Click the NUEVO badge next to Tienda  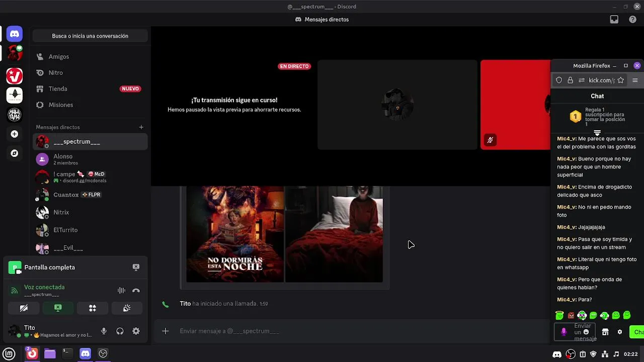click(x=130, y=89)
